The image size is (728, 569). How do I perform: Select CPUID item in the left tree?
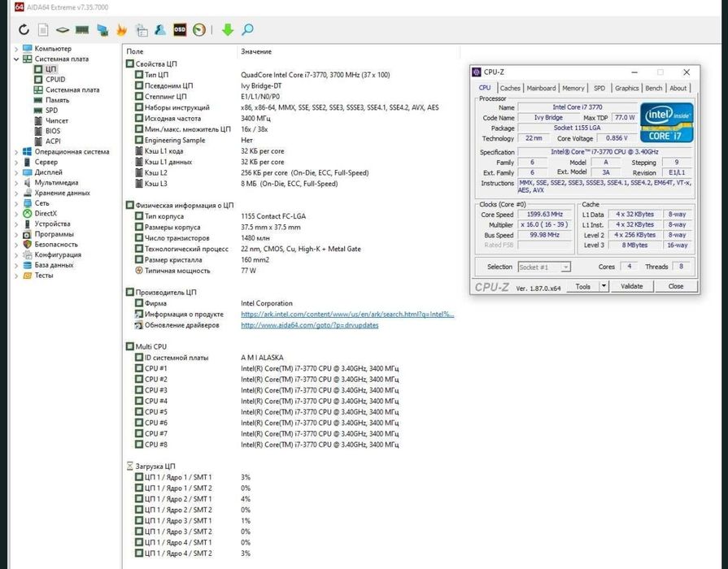55,80
